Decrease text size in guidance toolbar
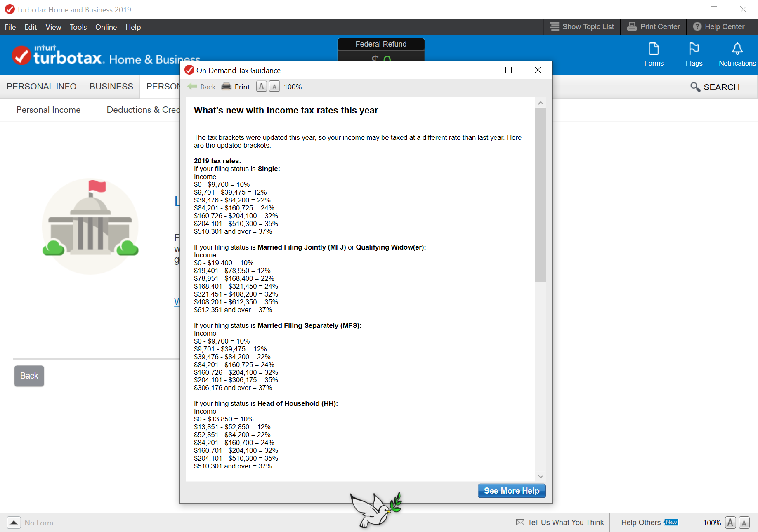Viewport: 758px width, 532px height. click(274, 87)
